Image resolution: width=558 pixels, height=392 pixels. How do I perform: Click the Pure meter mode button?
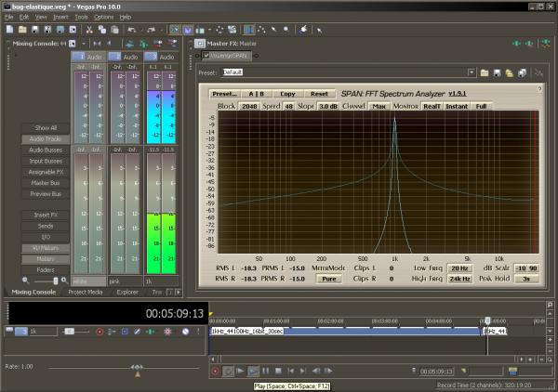pos(329,279)
